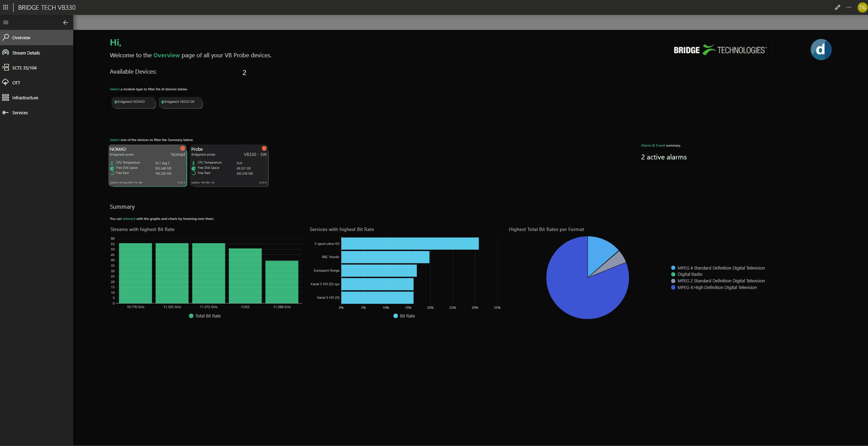
Task: Open the SCTE 35/104 menu item
Action: [x=36, y=68]
